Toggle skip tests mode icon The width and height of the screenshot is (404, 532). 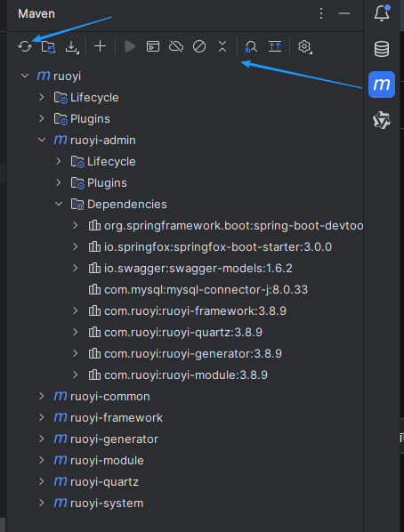199,46
